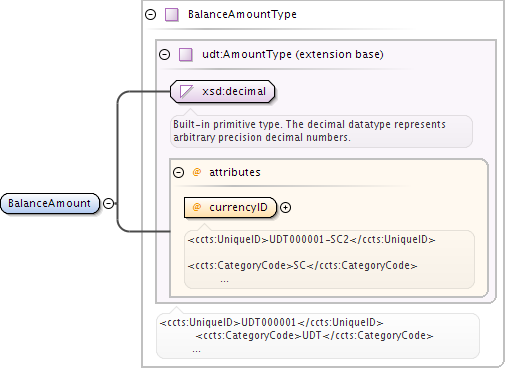Viewport: 506px width, 369px height.
Task: Collapse udt:AmountType extension base section
Action: pyautogui.click(x=164, y=54)
